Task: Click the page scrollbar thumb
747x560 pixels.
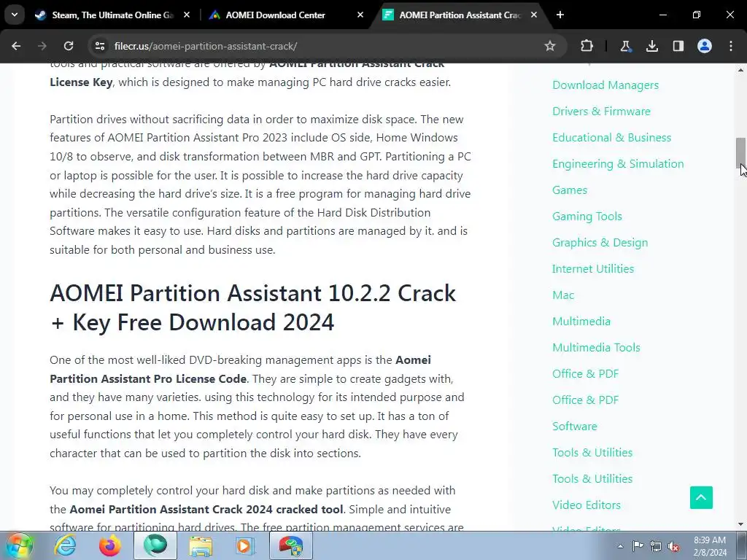Action: point(740,152)
